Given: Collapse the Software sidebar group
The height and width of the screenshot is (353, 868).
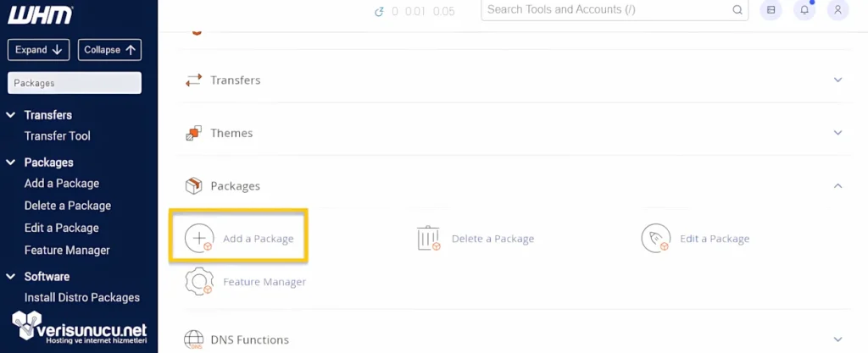Looking at the screenshot, I should pos(11,277).
